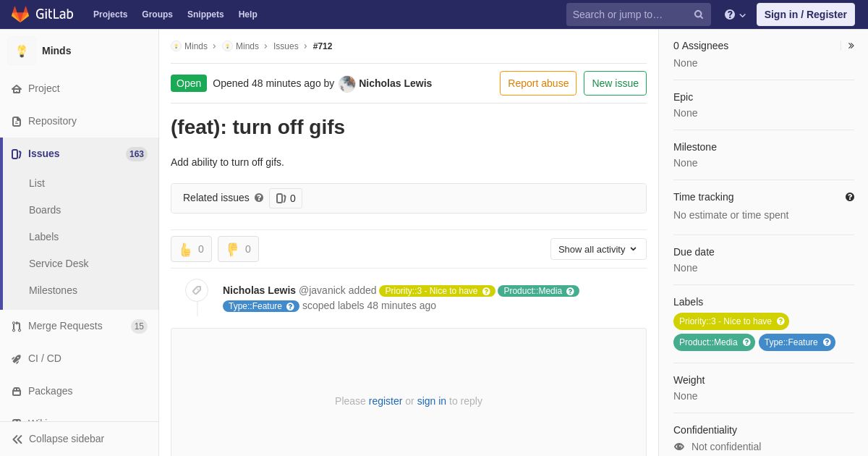The width and height of the screenshot is (868, 456).
Task: Click Nicholas Lewis name in activity note
Action: 259,290
